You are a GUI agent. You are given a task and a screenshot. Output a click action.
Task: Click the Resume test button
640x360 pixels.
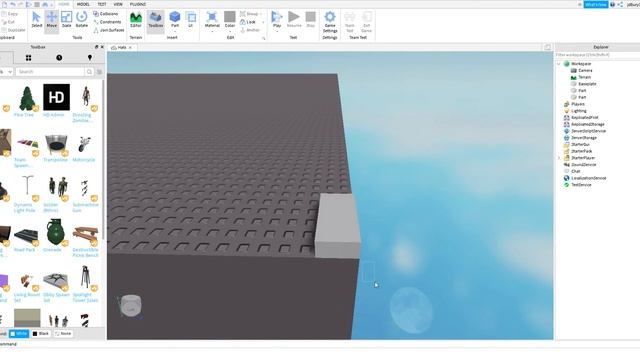pos(294,20)
